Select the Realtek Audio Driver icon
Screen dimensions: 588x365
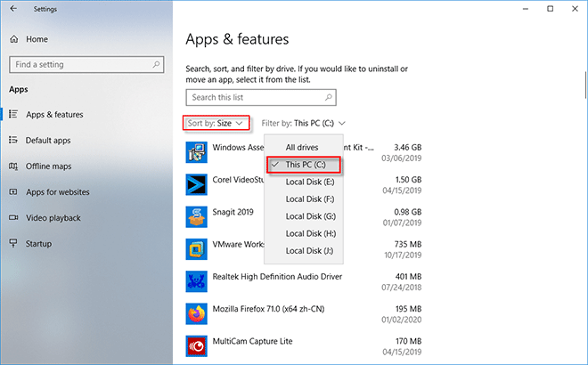197,281
